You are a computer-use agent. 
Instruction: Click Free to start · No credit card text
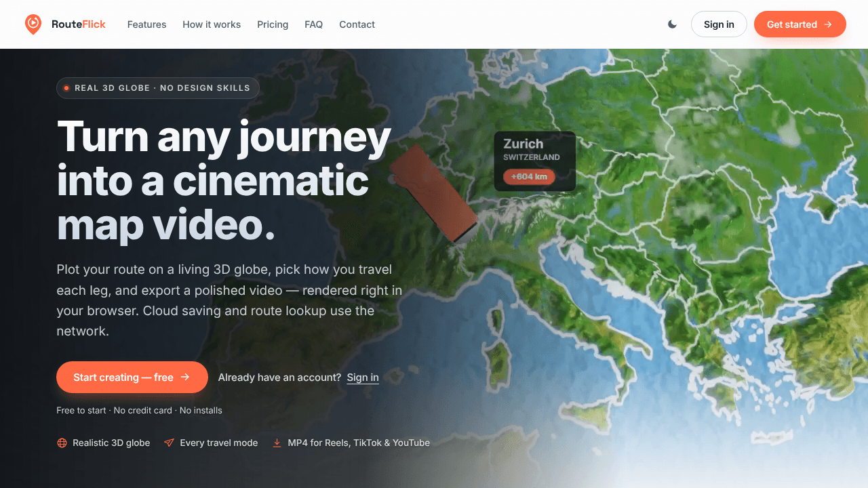coord(139,410)
